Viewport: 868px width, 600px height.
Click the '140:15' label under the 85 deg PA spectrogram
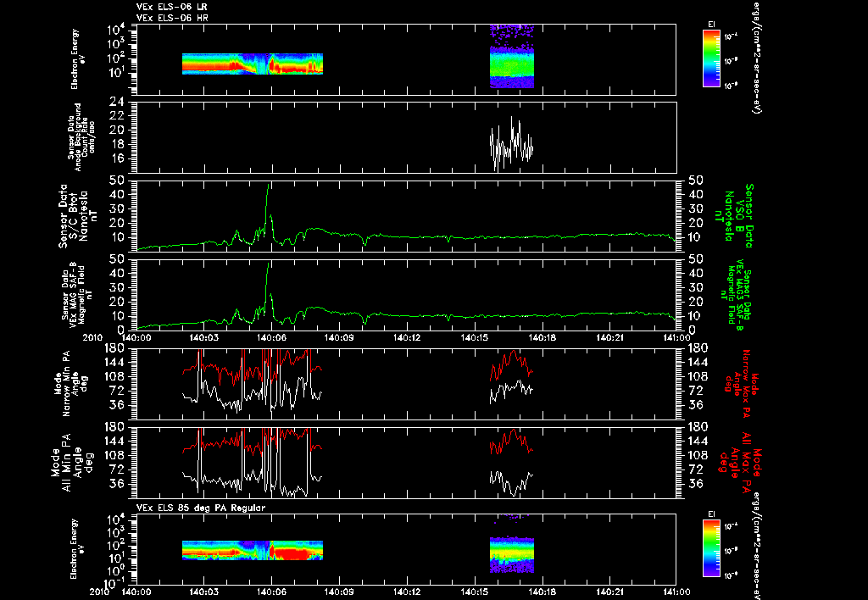[475, 592]
